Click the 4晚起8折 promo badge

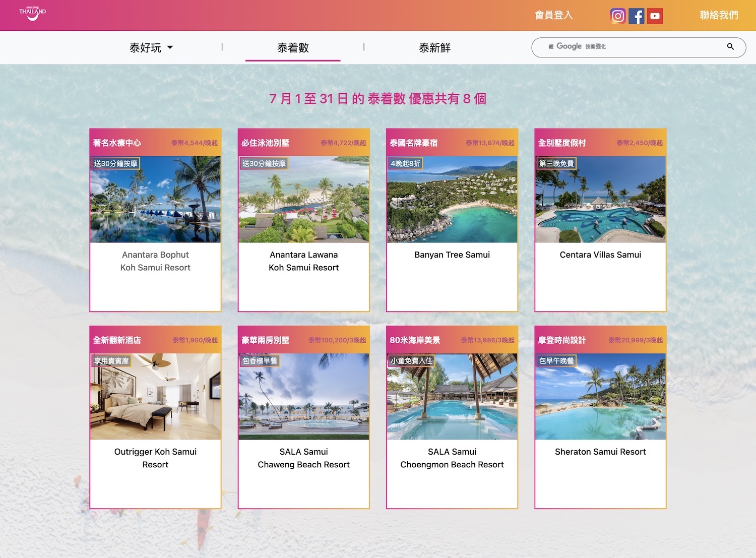406,163
